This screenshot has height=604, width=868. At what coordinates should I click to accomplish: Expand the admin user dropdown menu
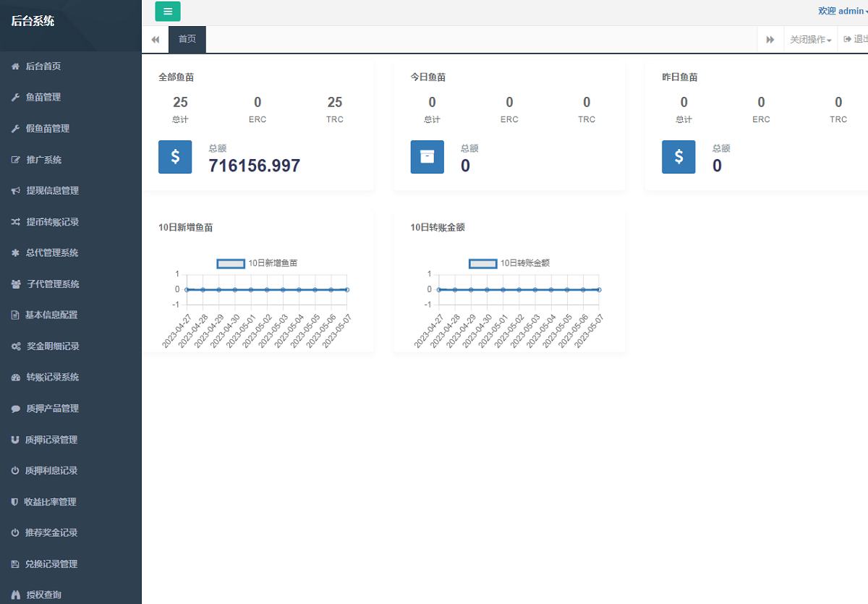pyautogui.click(x=843, y=11)
